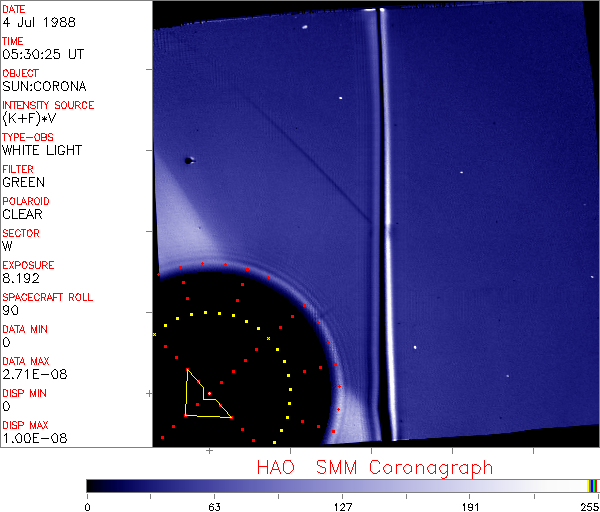Select the "HAO SMM Coronagraph" title text
Image resolution: width=600 pixels, height=512 pixels.
point(374,467)
